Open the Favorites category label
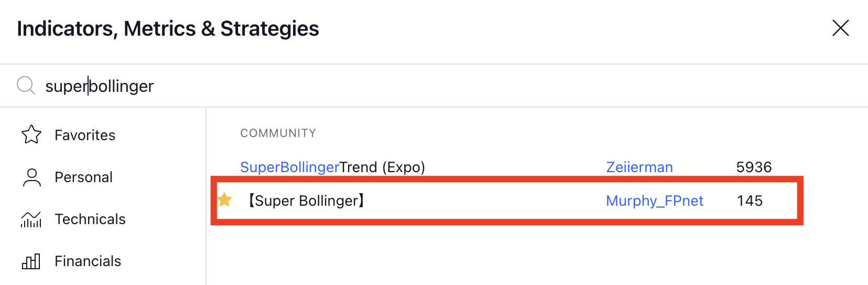 (85, 135)
